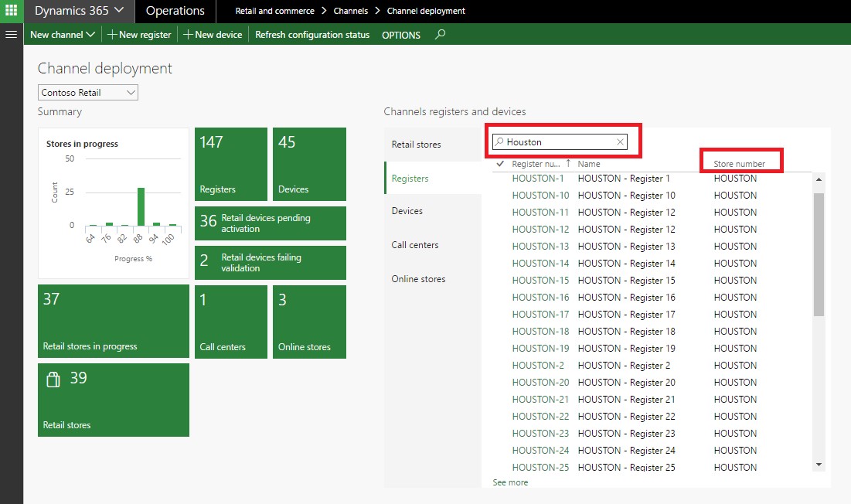Click the sort arrow on Register number column
The height and width of the screenshot is (504, 851).
coord(568,163)
